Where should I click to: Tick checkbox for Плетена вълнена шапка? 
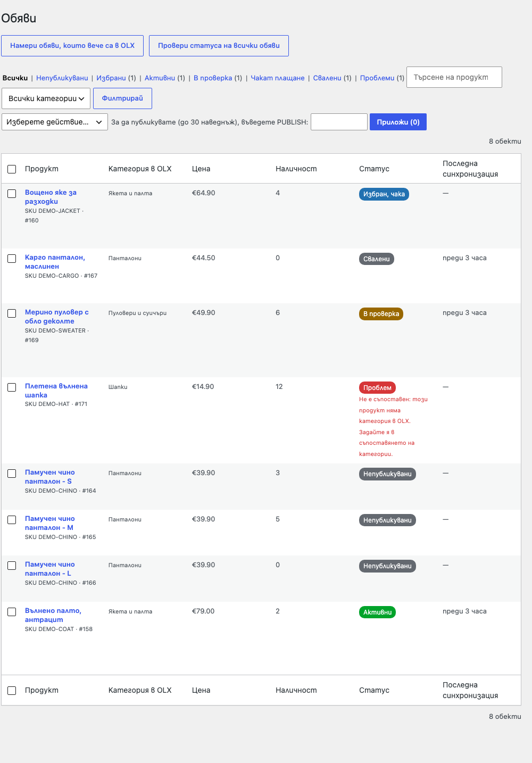coord(12,387)
